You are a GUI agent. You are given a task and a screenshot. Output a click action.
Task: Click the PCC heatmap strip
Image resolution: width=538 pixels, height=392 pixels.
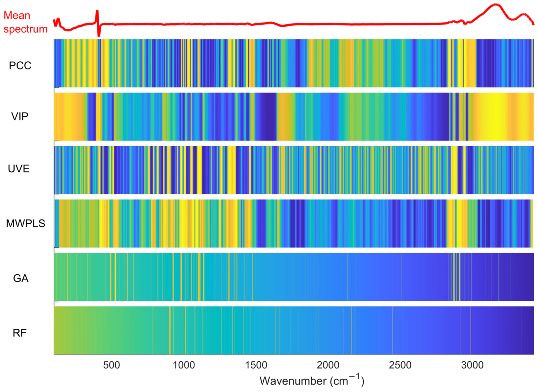(x=294, y=63)
